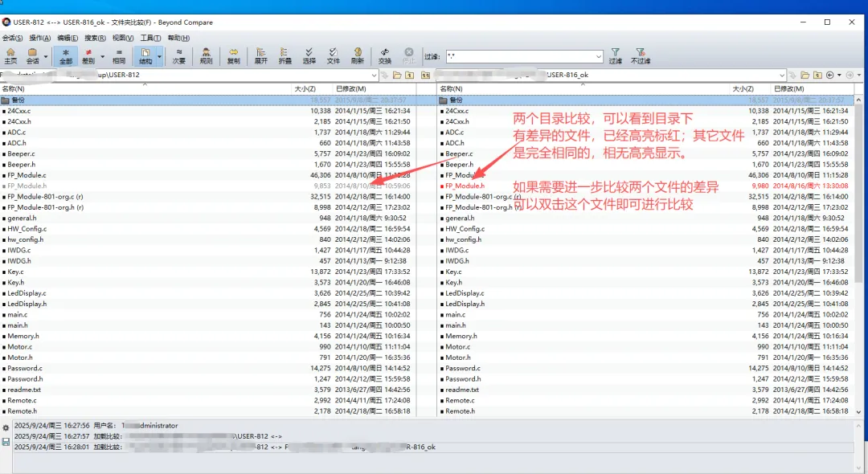This screenshot has height=474, width=868.
Task: Go up one level on left path bar
Action: coord(410,76)
